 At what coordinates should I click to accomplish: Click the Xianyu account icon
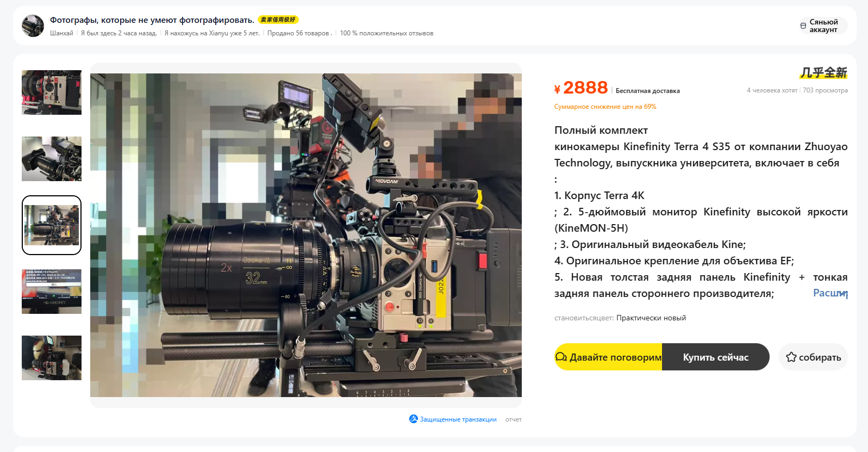pyautogui.click(x=803, y=26)
